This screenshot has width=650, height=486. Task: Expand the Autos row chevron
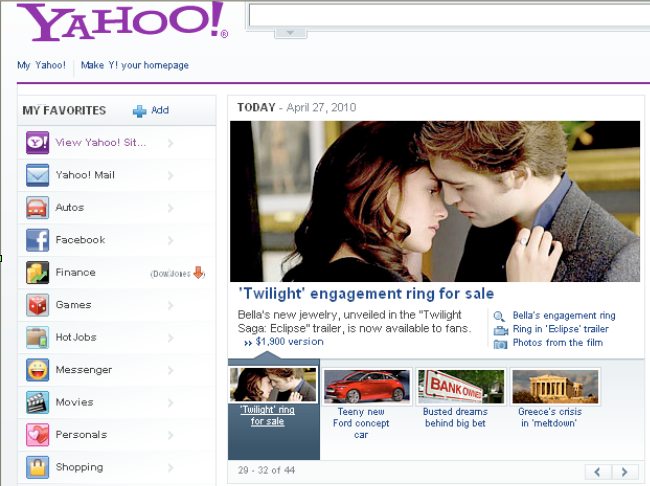pyautogui.click(x=171, y=208)
